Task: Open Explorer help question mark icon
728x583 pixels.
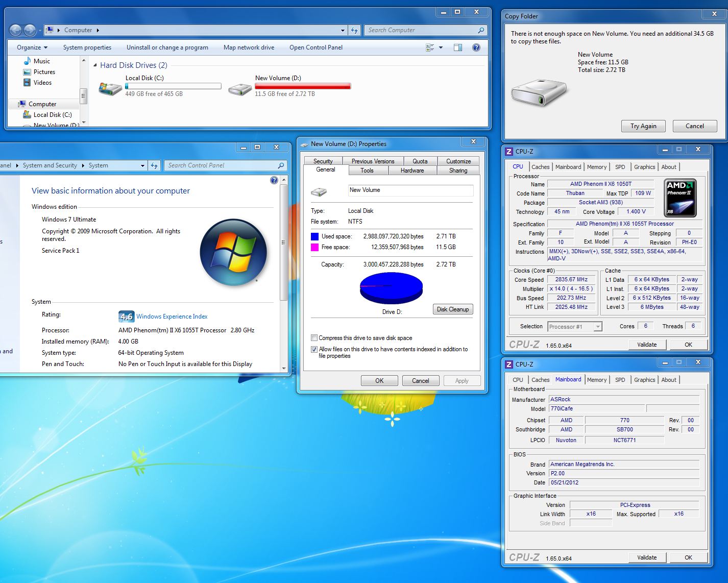Action: 476,47
